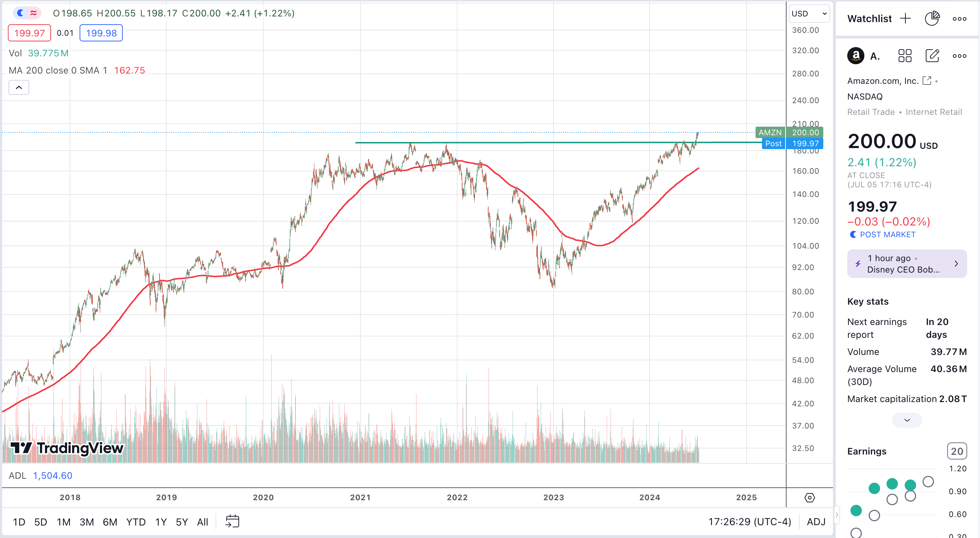Click the edit note pencil icon
Image resolution: width=980 pixels, height=538 pixels.
[932, 56]
